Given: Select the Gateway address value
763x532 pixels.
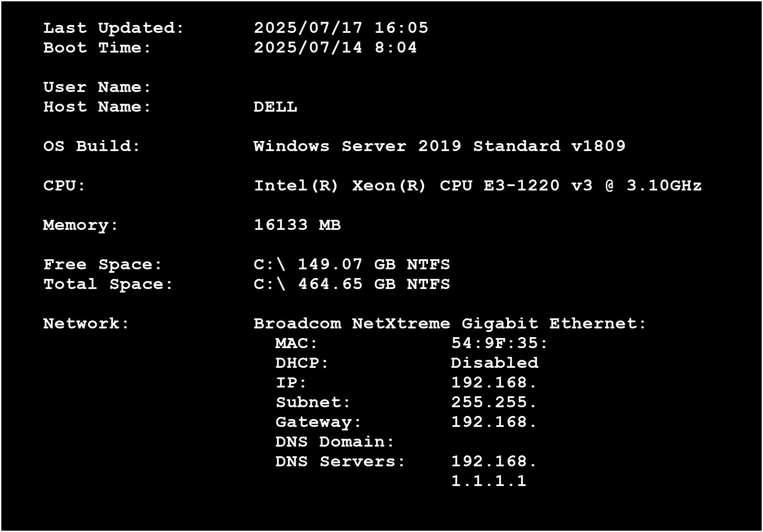Looking at the screenshot, I should (493, 422).
